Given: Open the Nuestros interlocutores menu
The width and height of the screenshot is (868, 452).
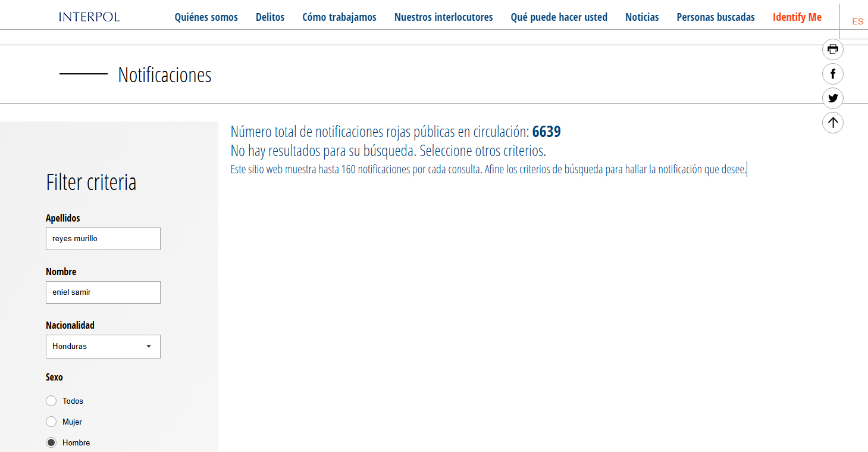Looking at the screenshot, I should (443, 17).
